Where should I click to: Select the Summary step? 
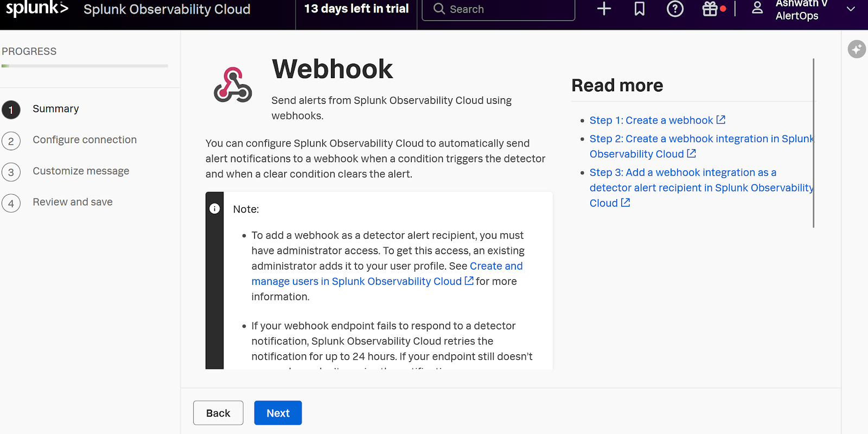tap(55, 109)
